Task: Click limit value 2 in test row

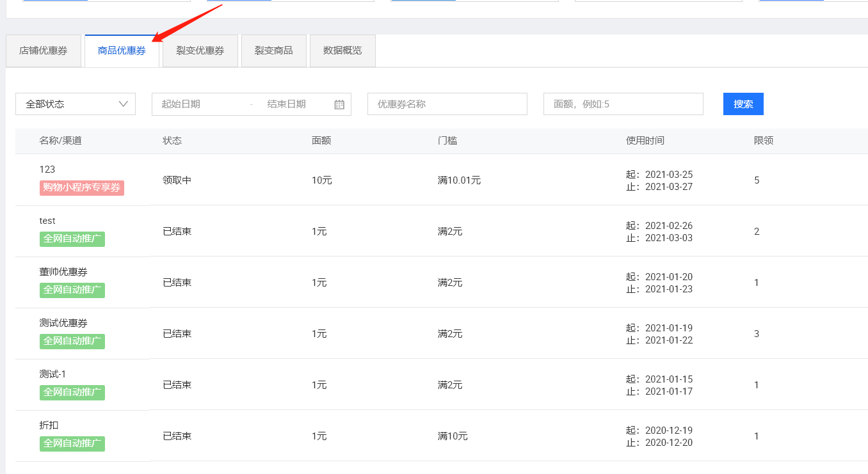Action: [757, 232]
